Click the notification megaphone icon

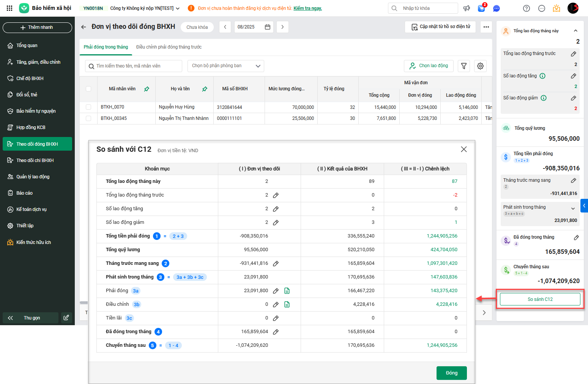point(467,8)
